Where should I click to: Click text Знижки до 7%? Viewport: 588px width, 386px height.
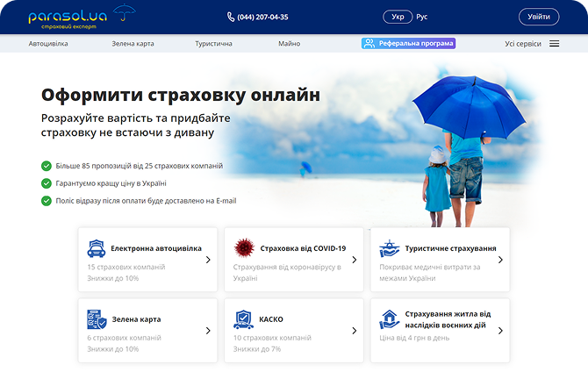click(x=257, y=349)
